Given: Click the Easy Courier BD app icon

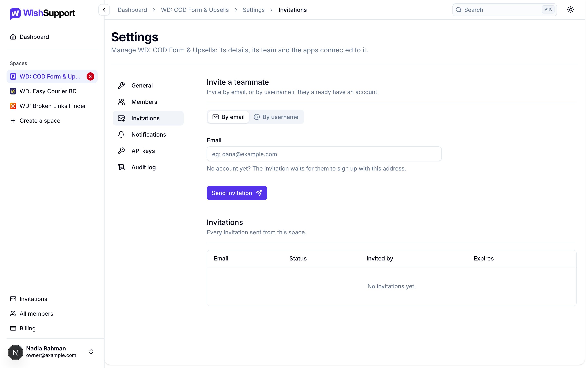Looking at the screenshot, I should point(13,91).
